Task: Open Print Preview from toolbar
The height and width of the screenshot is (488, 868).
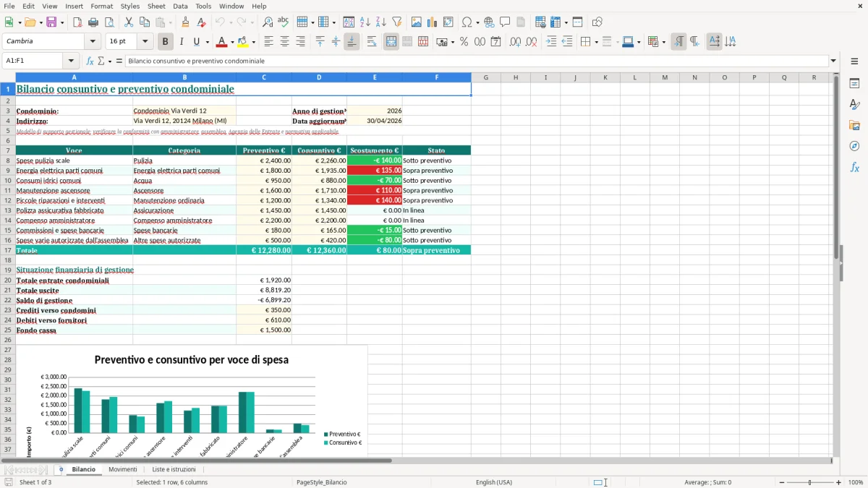Action: tap(109, 22)
